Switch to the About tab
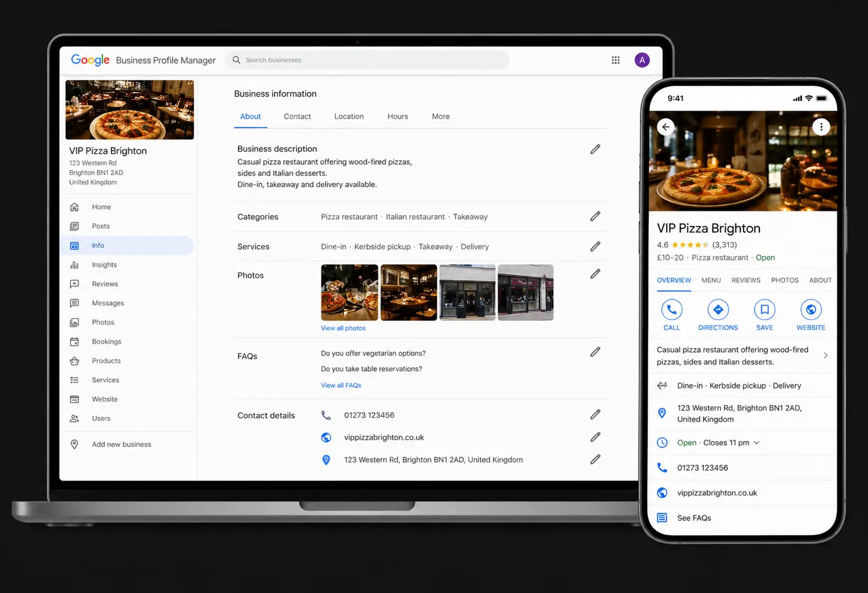The height and width of the screenshot is (593, 868). [251, 117]
